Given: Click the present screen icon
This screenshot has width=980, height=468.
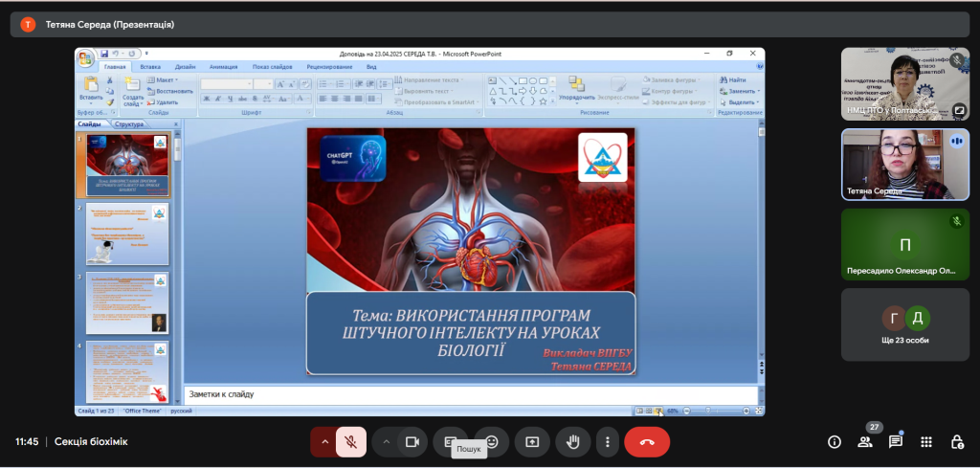Looking at the screenshot, I should [x=532, y=441].
